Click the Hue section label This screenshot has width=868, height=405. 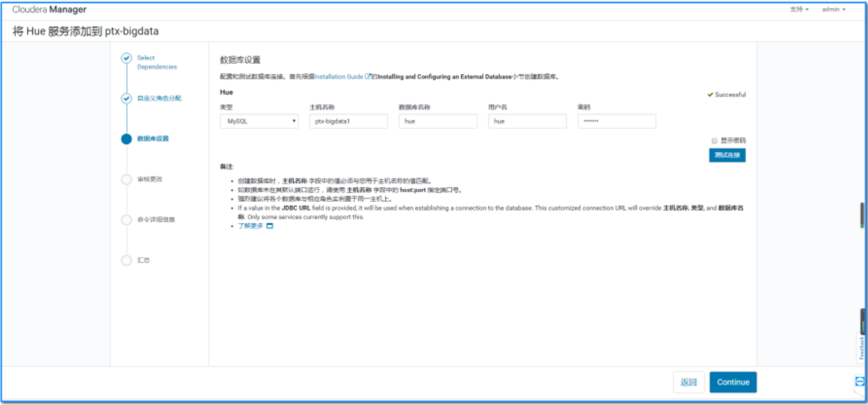click(226, 92)
